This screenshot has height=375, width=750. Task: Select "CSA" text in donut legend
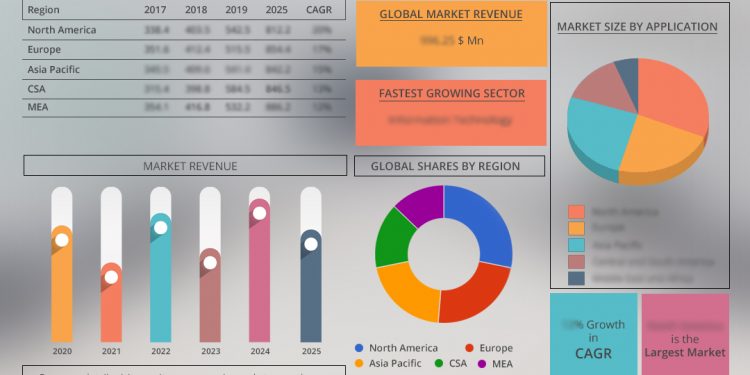click(x=457, y=364)
